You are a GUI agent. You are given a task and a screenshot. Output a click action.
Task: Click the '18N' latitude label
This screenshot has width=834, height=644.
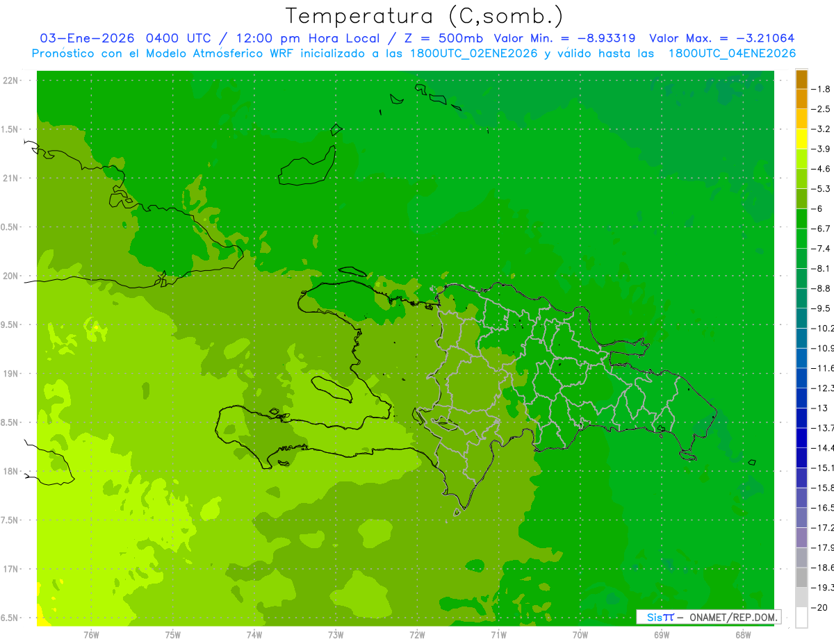tap(10, 471)
